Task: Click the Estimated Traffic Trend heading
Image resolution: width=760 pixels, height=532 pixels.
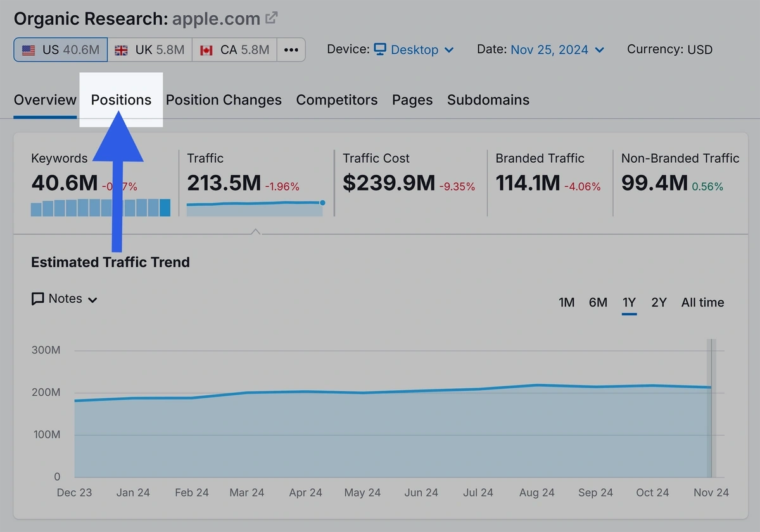Action: pyautogui.click(x=110, y=262)
